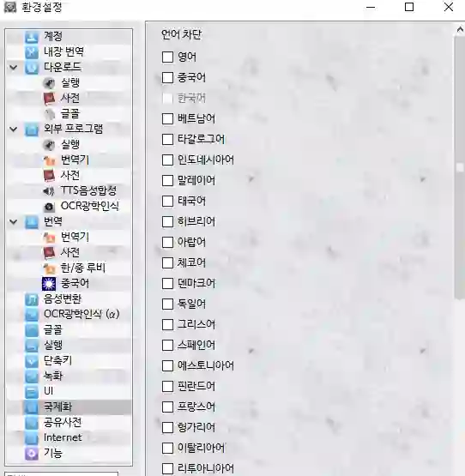Collapse the 번역 tree node

(14, 222)
